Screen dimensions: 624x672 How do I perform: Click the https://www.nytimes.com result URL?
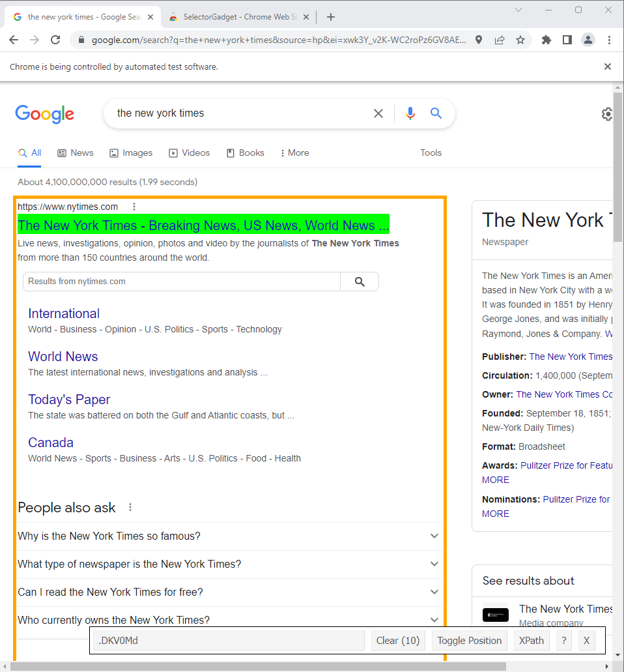(68, 207)
